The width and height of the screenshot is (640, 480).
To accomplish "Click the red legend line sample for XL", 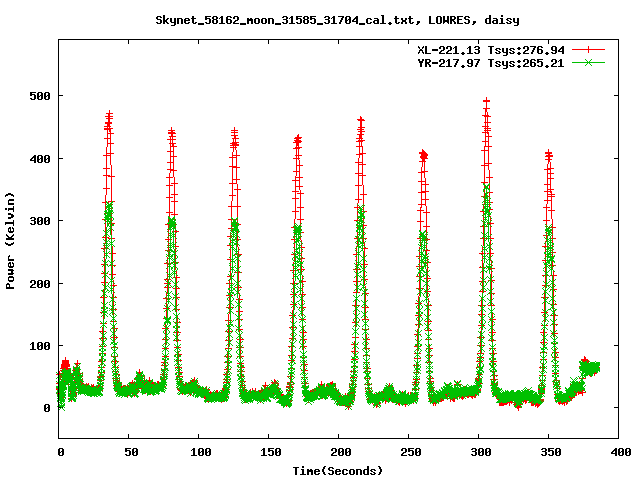I will pos(588,50).
